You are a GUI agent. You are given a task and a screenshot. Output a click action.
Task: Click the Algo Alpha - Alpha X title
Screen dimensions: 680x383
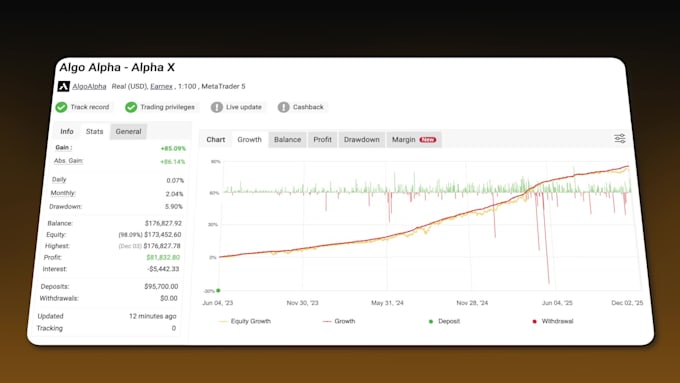point(117,68)
